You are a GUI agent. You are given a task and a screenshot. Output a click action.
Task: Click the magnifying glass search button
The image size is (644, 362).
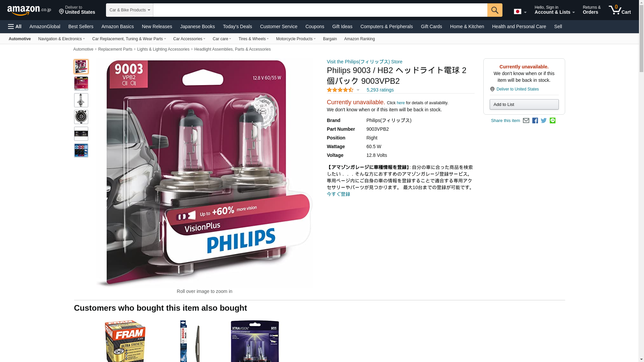point(495,10)
